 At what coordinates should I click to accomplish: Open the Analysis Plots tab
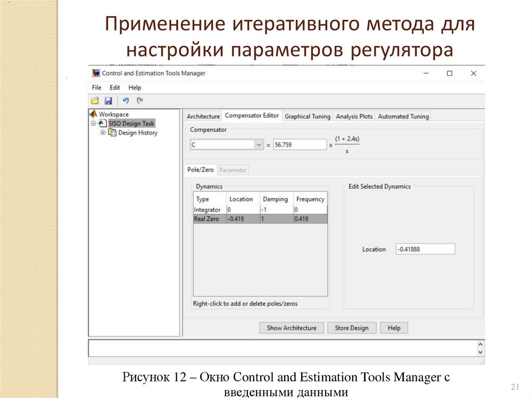(354, 116)
